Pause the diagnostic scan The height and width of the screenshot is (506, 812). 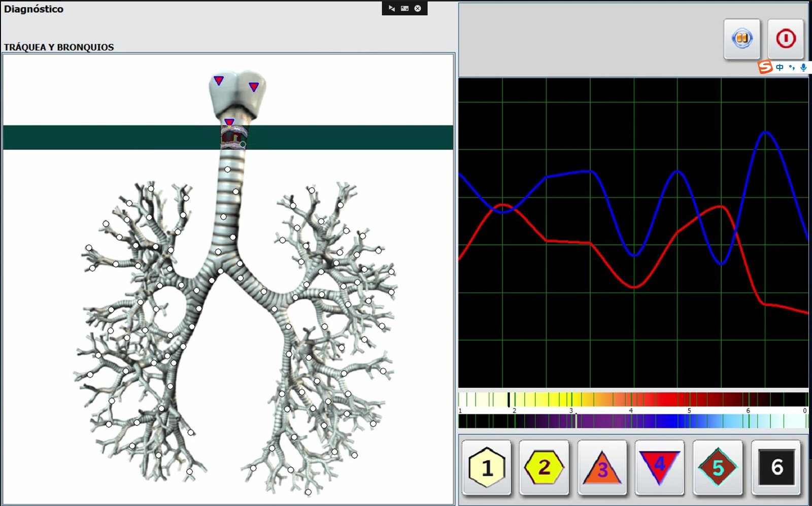click(741, 39)
